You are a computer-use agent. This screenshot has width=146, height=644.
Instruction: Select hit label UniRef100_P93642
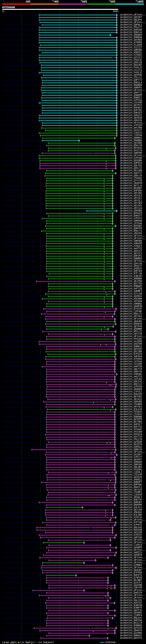tap(131, 429)
